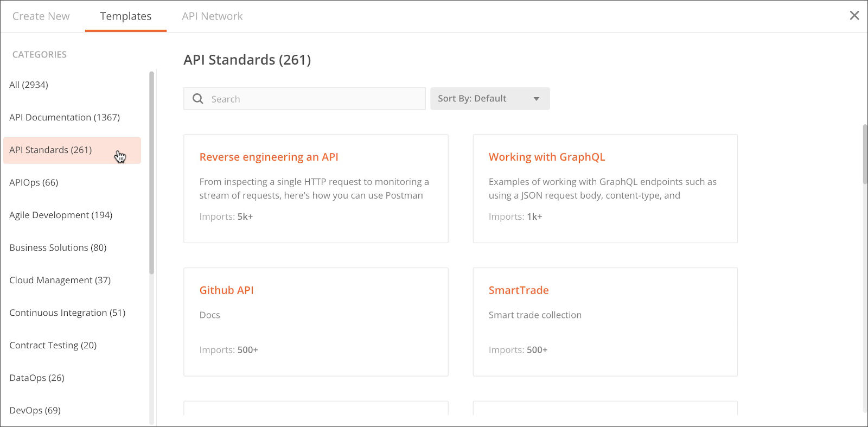The image size is (868, 427).
Task: Click the 'Docs' description on Github API
Action: [209, 315]
